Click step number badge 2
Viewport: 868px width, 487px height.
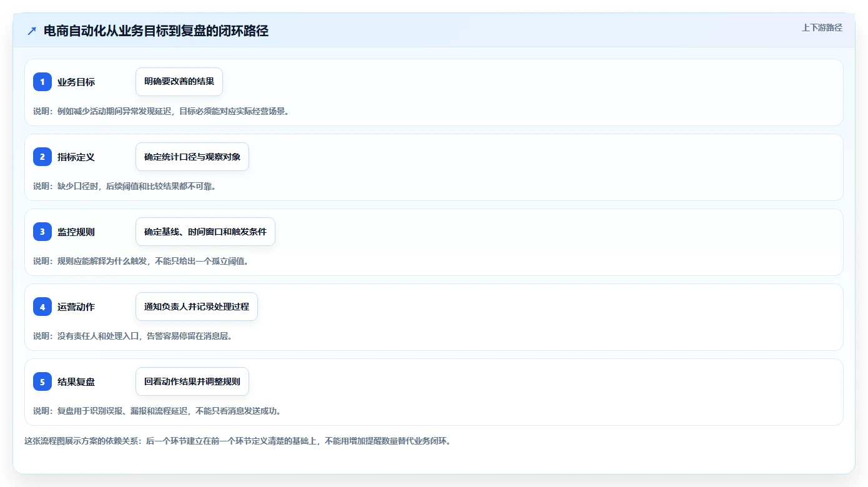click(x=42, y=157)
